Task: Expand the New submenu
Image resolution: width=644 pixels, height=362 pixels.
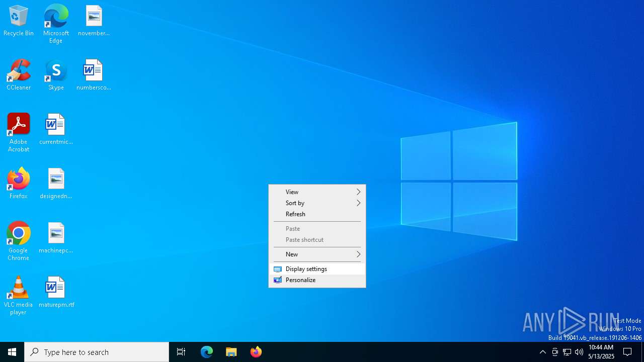Action: 317,254
